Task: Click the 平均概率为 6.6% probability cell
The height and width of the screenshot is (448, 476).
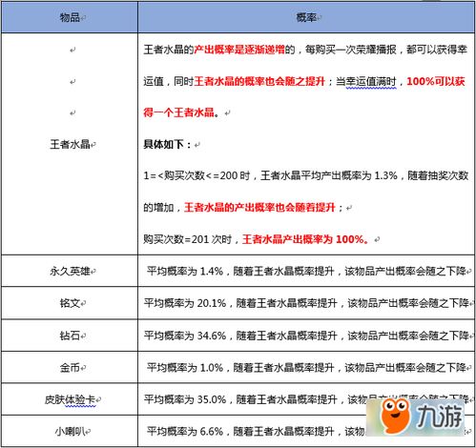Action: pyautogui.click(x=306, y=431)
